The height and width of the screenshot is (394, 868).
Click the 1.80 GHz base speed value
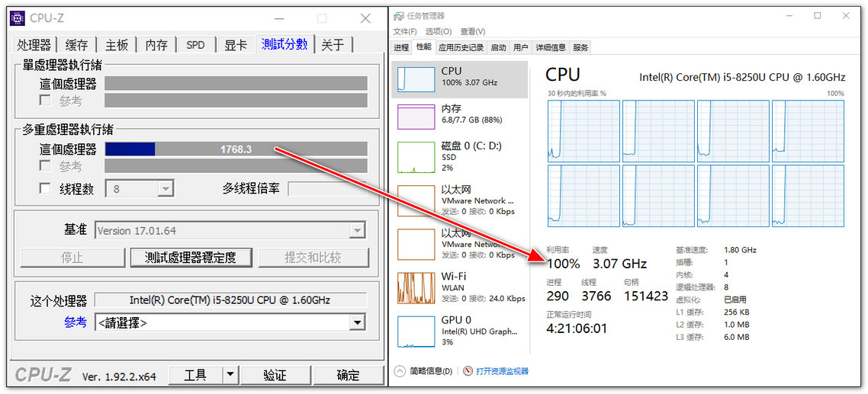740,250
